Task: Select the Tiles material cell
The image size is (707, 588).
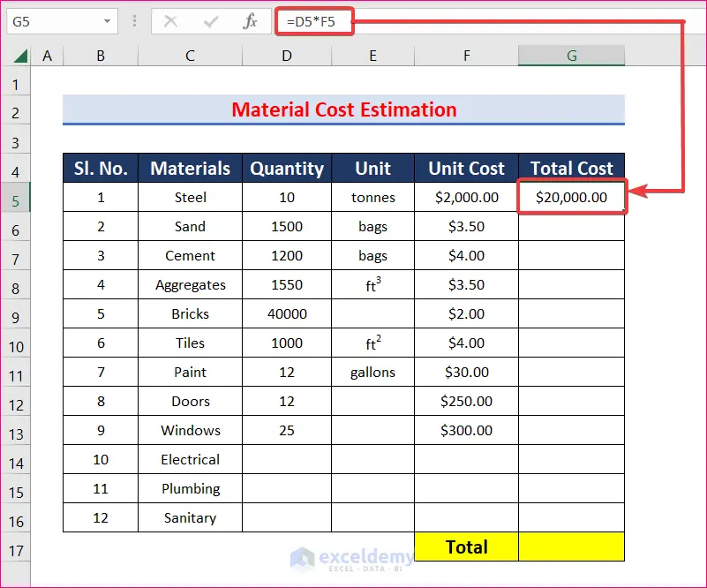Action: pyautogui.click(x=191, y=343)
